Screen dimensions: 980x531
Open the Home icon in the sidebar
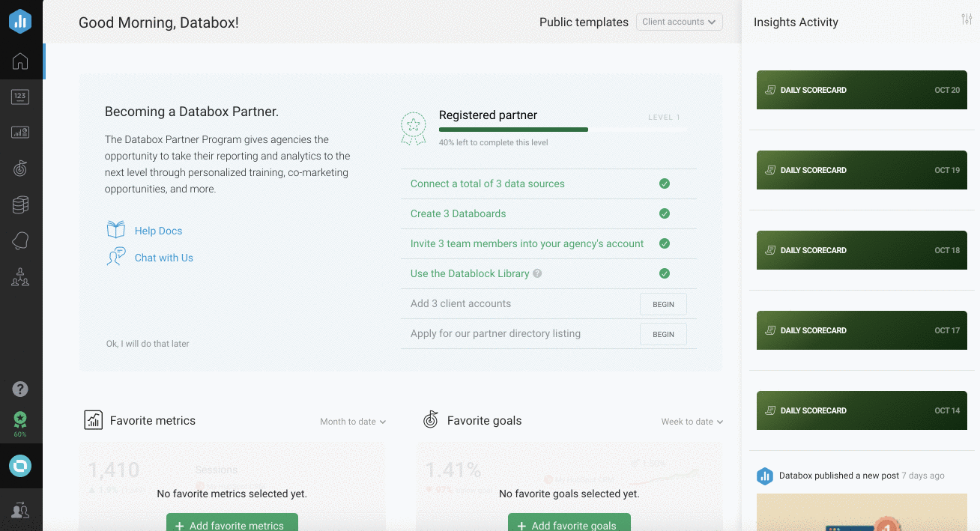click(x=20, y=61)
